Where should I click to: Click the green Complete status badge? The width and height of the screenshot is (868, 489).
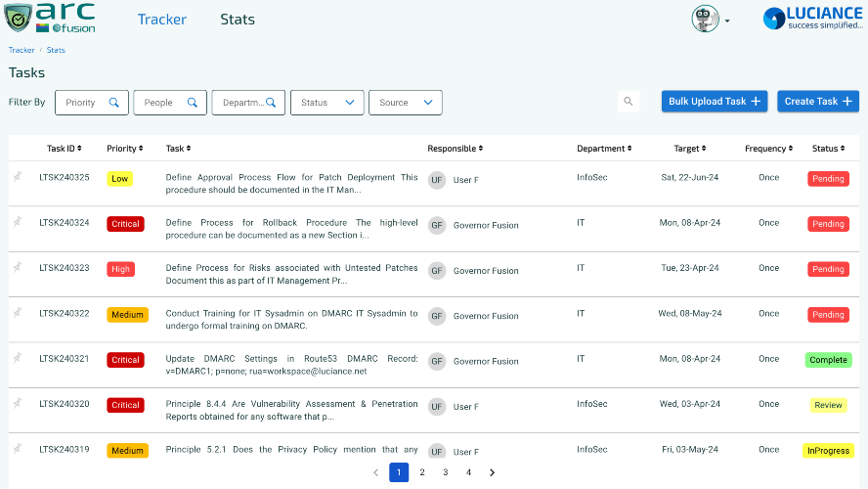click(828, 360)
